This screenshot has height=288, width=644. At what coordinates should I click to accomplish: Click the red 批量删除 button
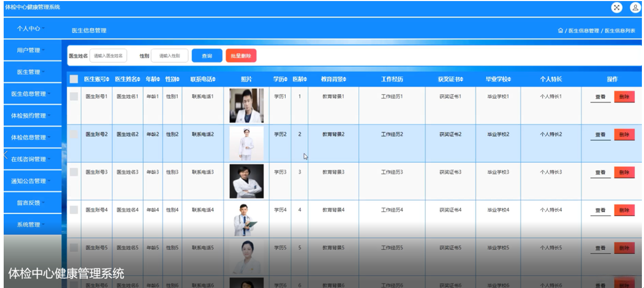click(x=241, y=56)
